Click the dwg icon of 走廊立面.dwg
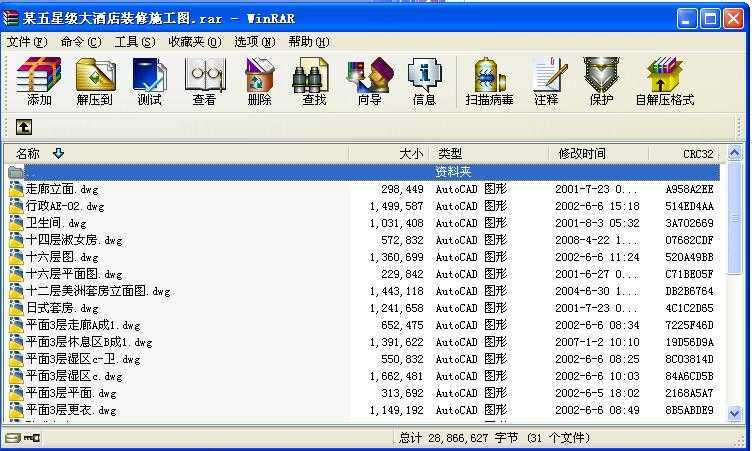Screen dimensions: 752x451 pyautogui.click(x=16, y=189)
